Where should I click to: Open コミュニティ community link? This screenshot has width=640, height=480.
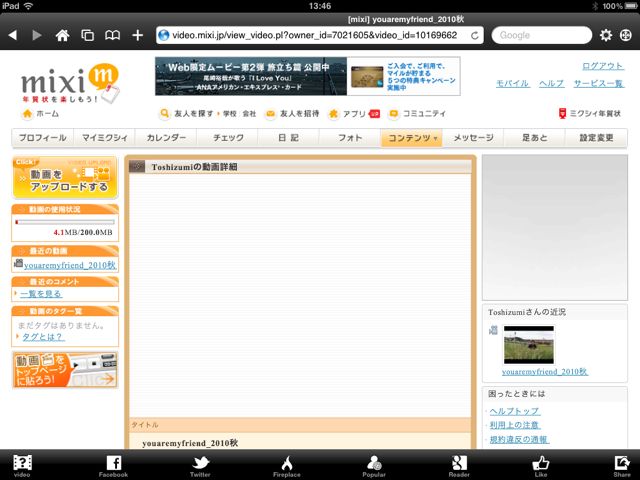417,113
